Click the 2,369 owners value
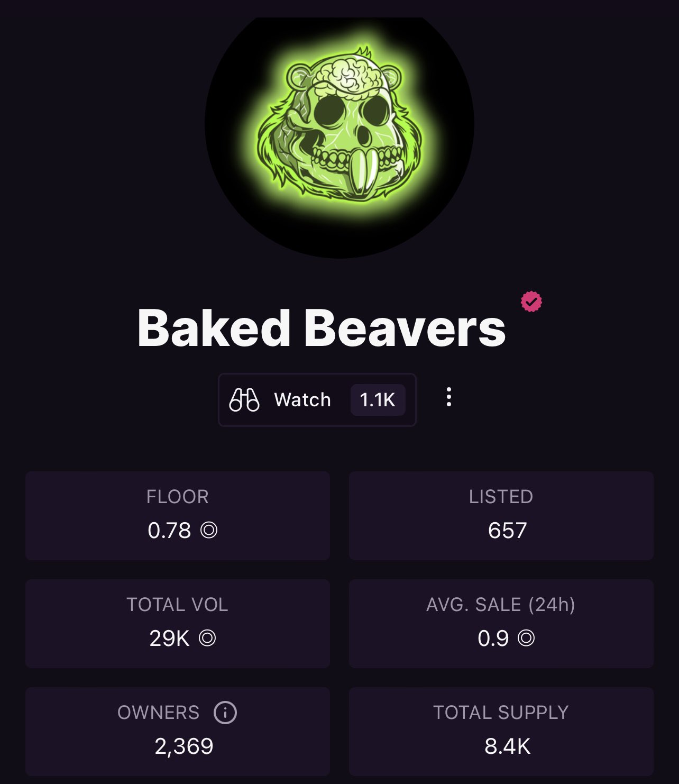This screenshot has height=784, width=679. pos(184,746)
